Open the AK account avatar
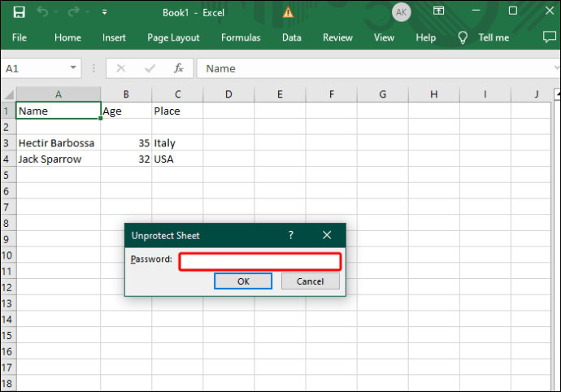 pos(401,12)
